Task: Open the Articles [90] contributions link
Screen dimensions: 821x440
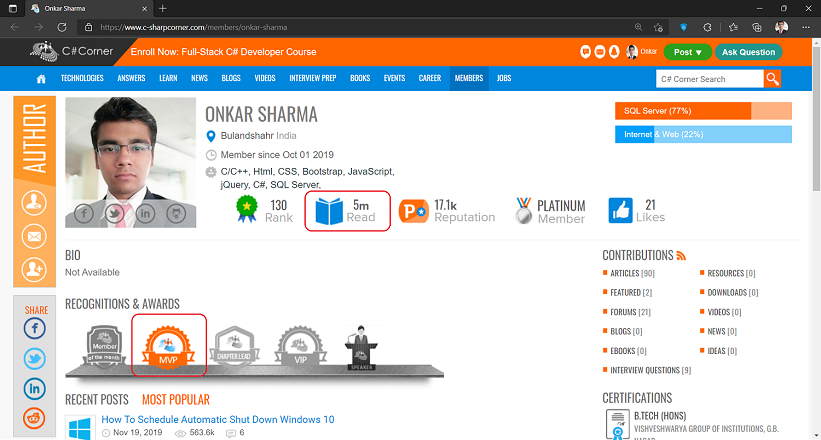Action: [632, 273]
